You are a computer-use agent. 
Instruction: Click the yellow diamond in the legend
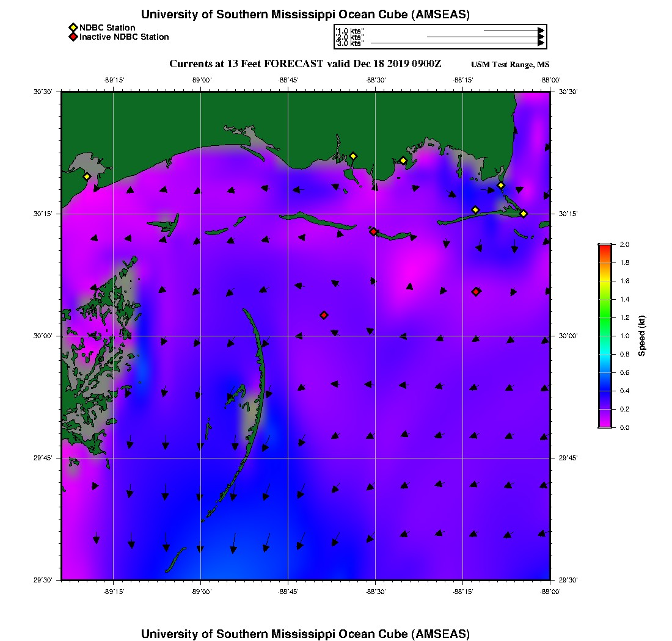pyautogui.click(x=73, y=27)
